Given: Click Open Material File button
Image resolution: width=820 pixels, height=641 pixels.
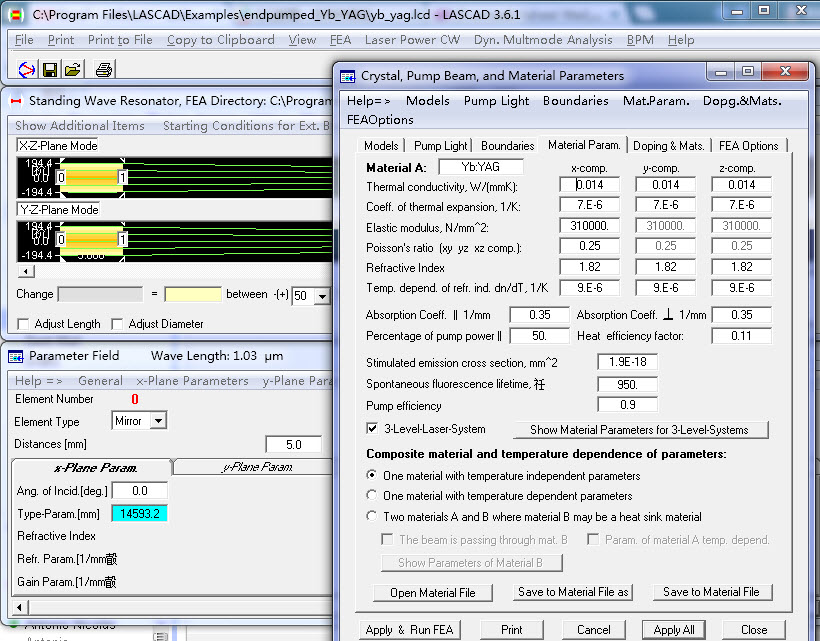Looking at the screenshot, I should 432,593.
